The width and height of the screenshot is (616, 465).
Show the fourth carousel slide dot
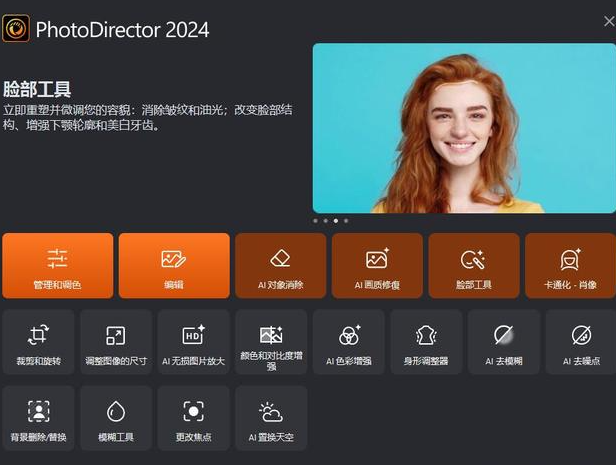pyautogui.click(x=346, y=221)
